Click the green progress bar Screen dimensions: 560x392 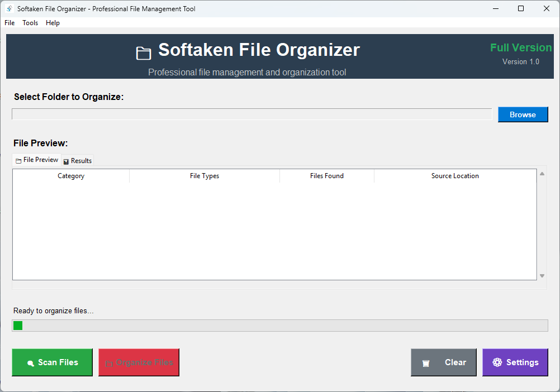280,326
